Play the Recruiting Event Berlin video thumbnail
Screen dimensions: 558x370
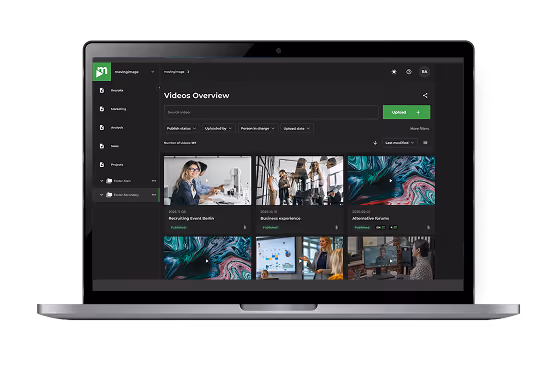click(207, 180)
